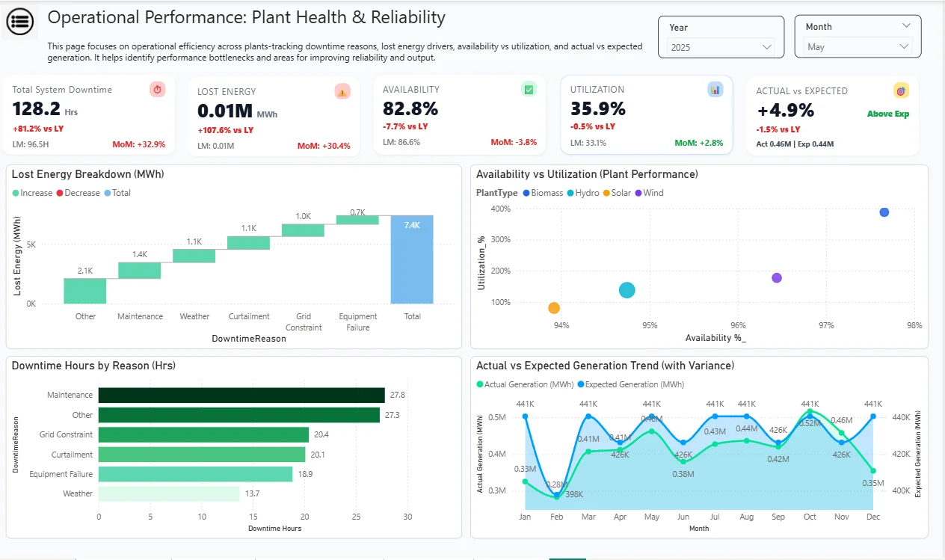
Task: Select the Maintenance downtime hours bar
Action: point(241,395)
